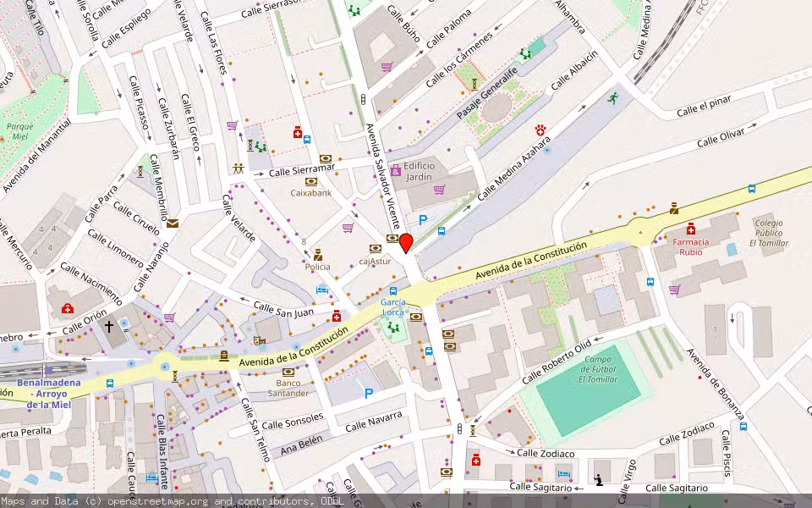Select the 'Calle Navarra' street label

coord(374,422)
